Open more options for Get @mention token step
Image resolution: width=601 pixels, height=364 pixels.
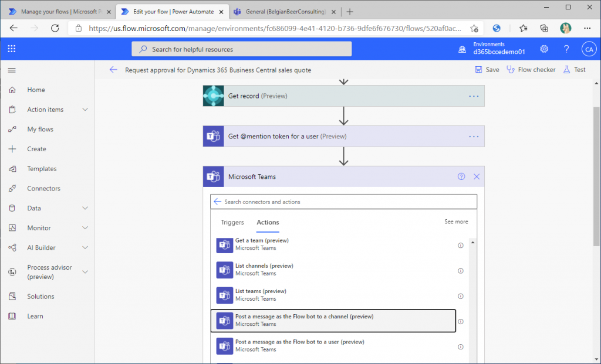pyautogui.click(x=474, y=137)
